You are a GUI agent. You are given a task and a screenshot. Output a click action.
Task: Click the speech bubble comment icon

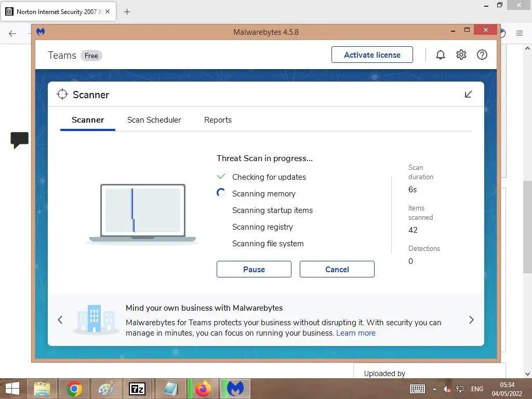pos(19,140)
